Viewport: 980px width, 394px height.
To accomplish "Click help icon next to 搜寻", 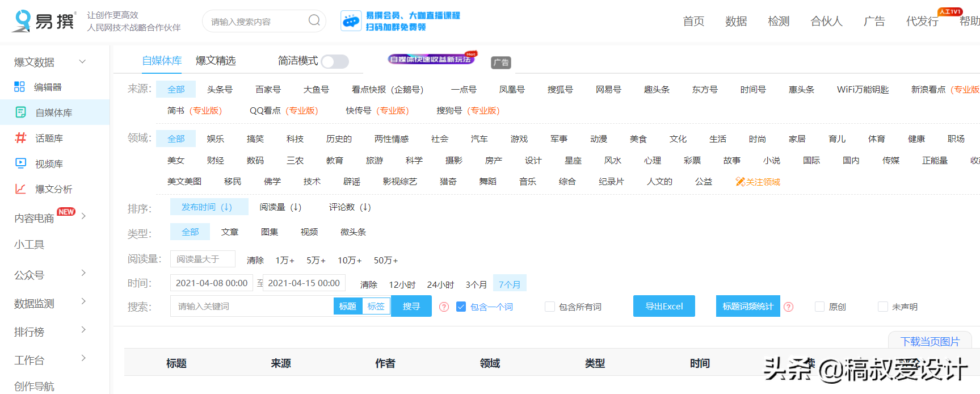I will [444, 307].
